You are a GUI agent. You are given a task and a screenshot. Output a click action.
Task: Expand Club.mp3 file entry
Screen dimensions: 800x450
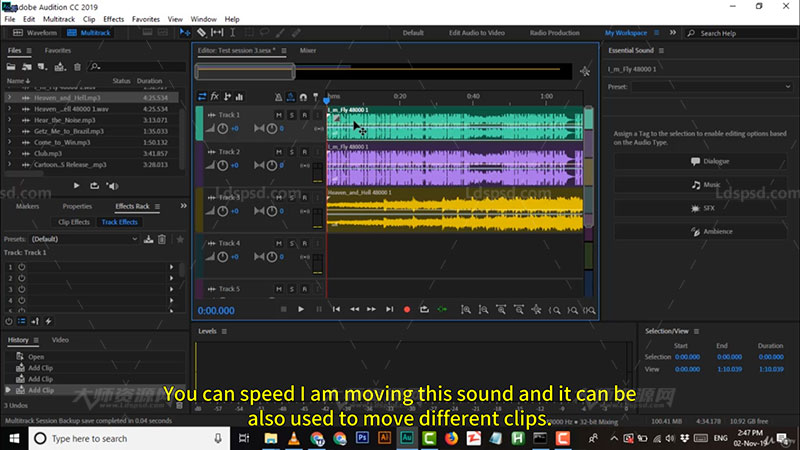click(x=9, y=153)
